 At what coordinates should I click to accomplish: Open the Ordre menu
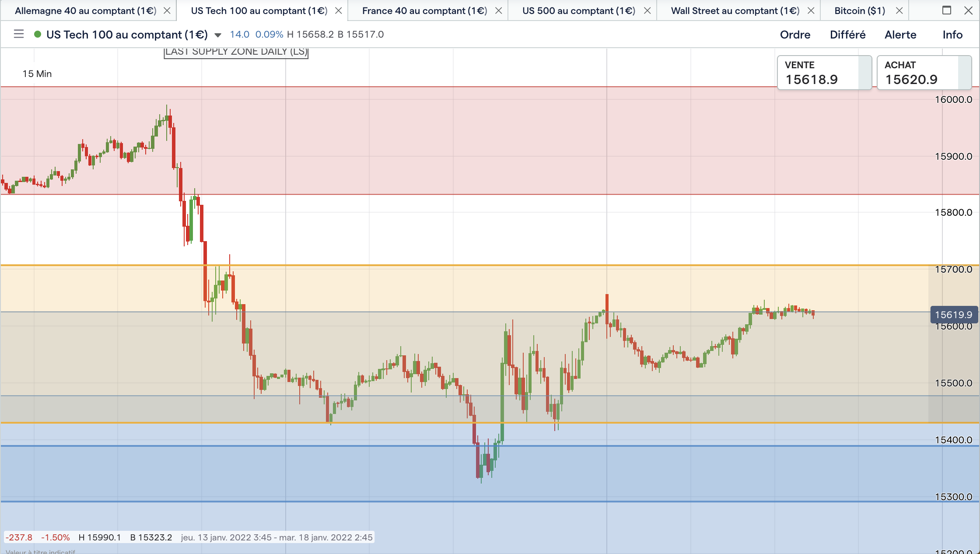[x=795, y=35]
